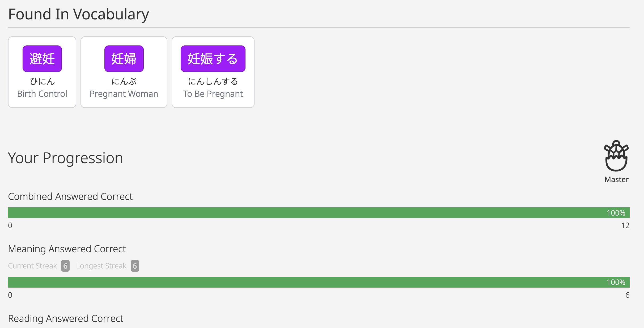Open the 妊娠する vocabulary badge
The image size is (644, 328).
213,59
